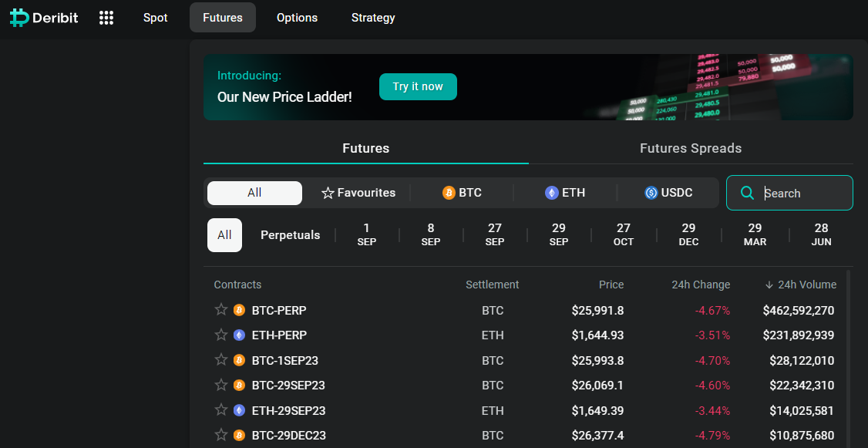
Task: Select the 28 JUN expiry
Action: (822, 235)
